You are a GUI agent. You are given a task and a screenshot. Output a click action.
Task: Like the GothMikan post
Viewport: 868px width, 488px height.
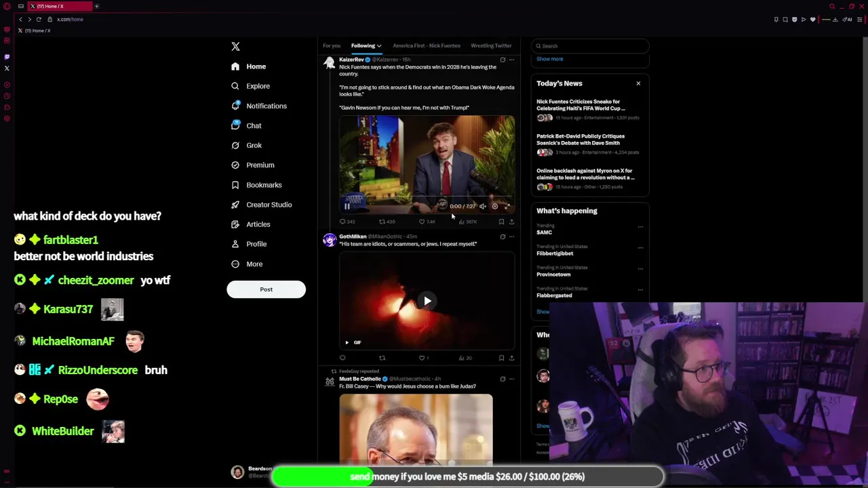[x=423, y=358]
